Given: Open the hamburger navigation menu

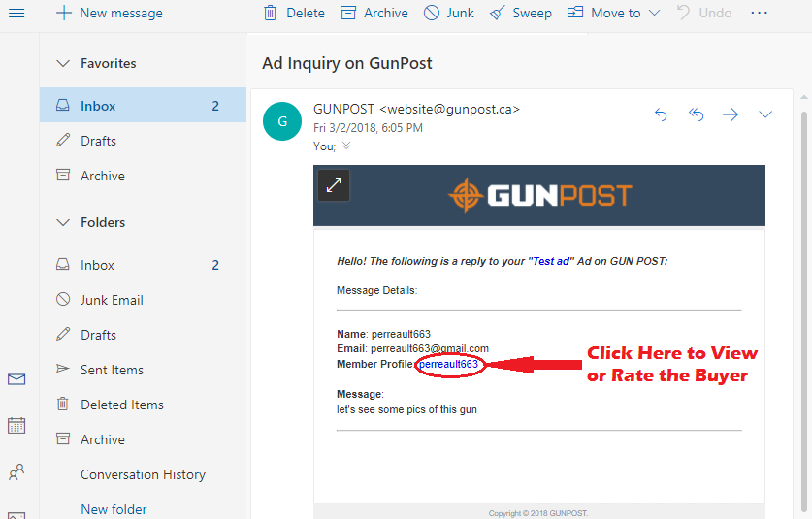Looking at the screenshot, I should tap(16, 13).
